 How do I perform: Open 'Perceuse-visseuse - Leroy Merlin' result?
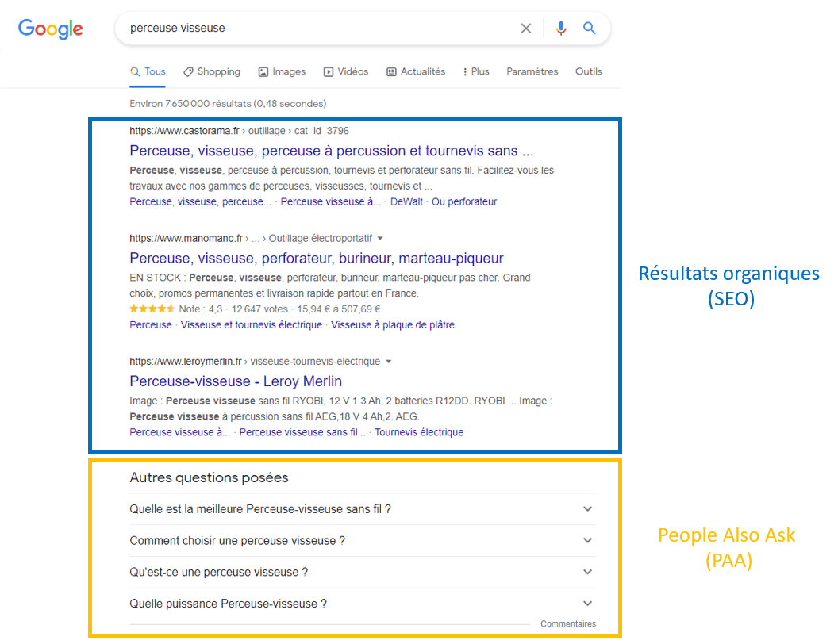pyautogui.click(x=236, y=381)
